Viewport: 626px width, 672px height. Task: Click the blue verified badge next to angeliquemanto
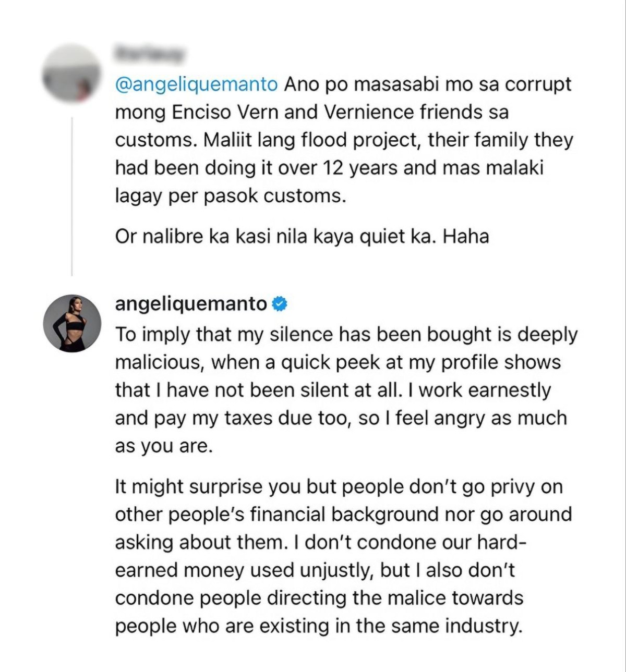280,304
